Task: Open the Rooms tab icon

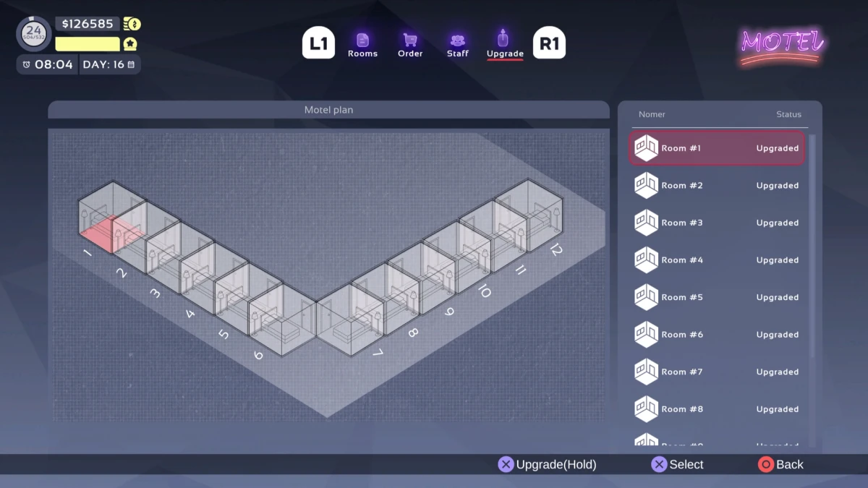Action: click(x=362, y=40)
